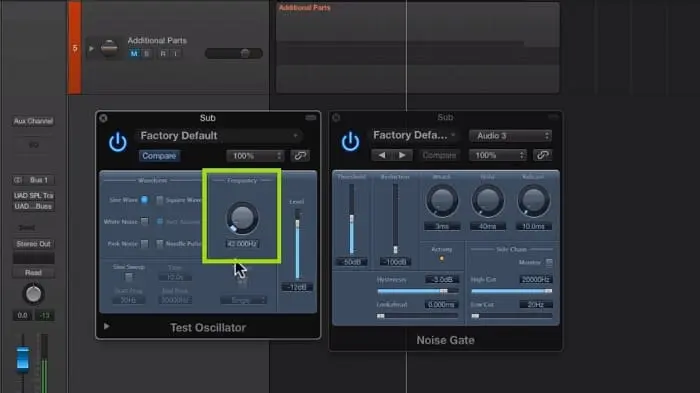Click the link icon in Test Oscillator

(x=300, y=155)
